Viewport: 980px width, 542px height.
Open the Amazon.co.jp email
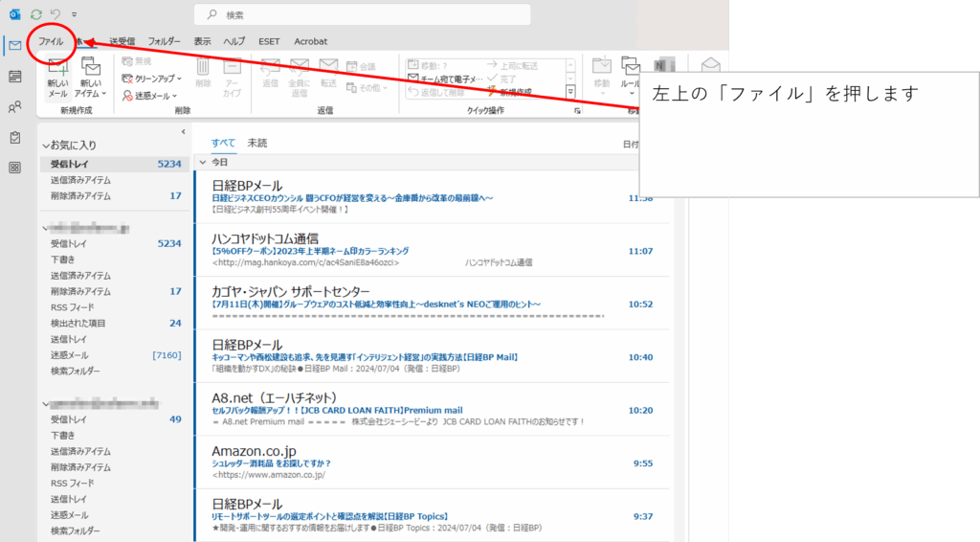(431, 462)
